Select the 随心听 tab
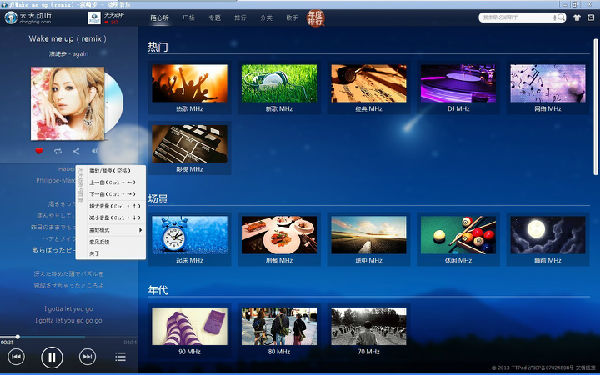Screen dimensions: 600x375 tap(160, 18)
